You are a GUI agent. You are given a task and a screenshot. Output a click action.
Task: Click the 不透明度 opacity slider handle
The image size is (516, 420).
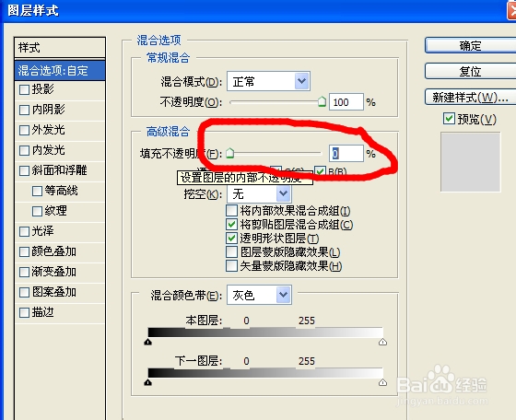(322, 101)
